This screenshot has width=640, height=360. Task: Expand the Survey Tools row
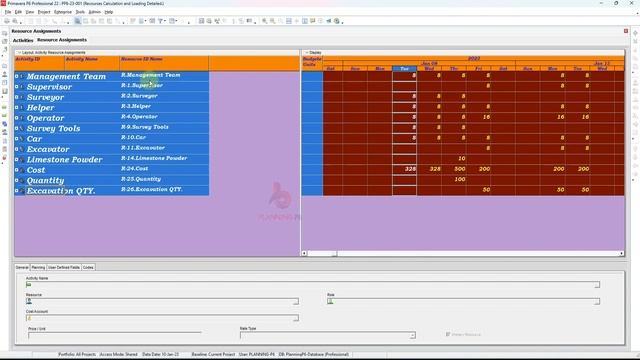[x=17, y=128]
